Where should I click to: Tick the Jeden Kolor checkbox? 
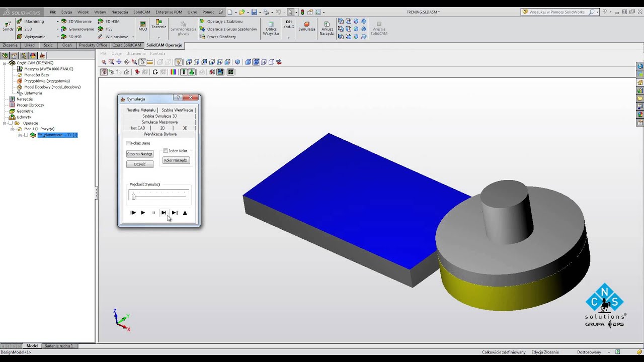[x=166, y=151]
